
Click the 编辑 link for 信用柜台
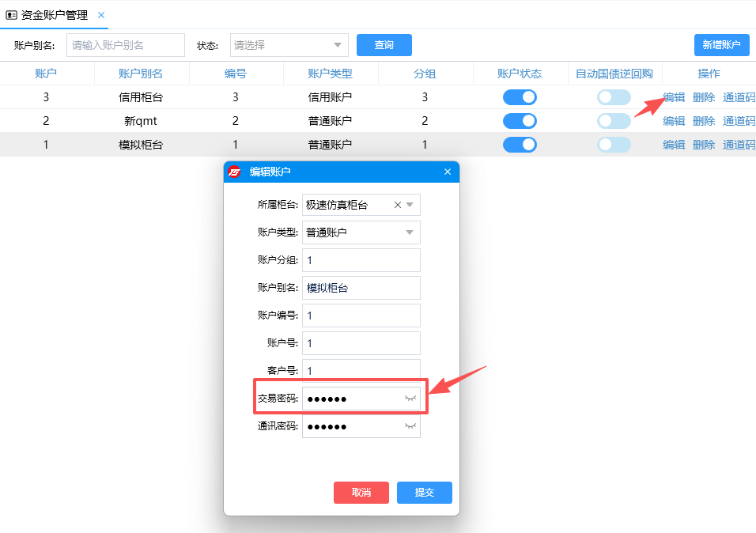point(674,96)
